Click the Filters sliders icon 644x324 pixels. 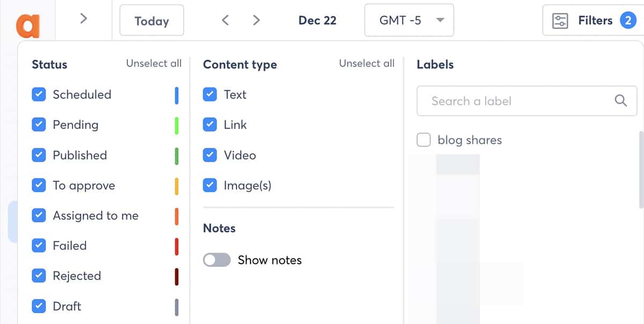click(x=560, y=21)
